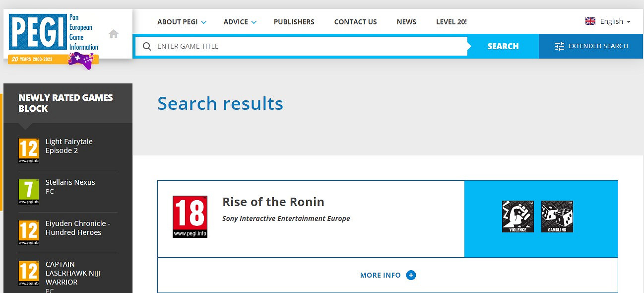The height and width of the screenshot is (293, 644).
Task: Open Extended Search options
Action: click(591, 46)
